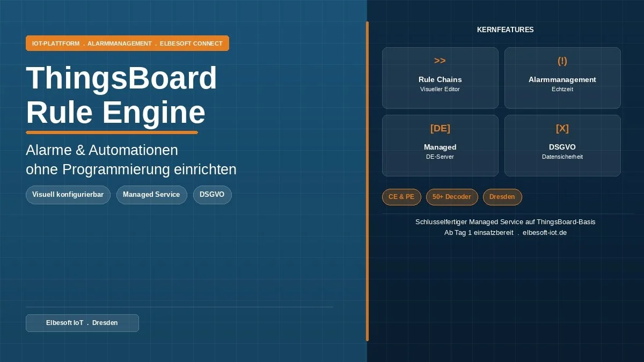Select the orange IOT-PLATTFORM category banner
644x362 pixels.
tap(127, 43)
